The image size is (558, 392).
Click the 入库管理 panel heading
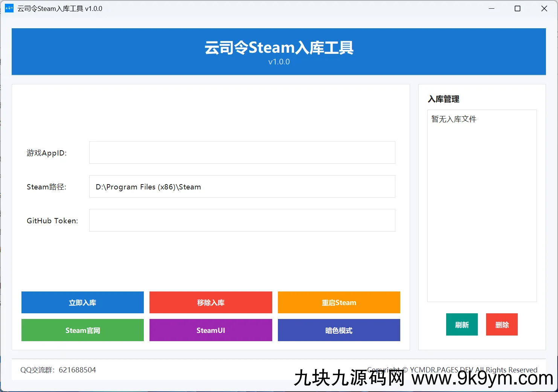[x=444, y=99]
